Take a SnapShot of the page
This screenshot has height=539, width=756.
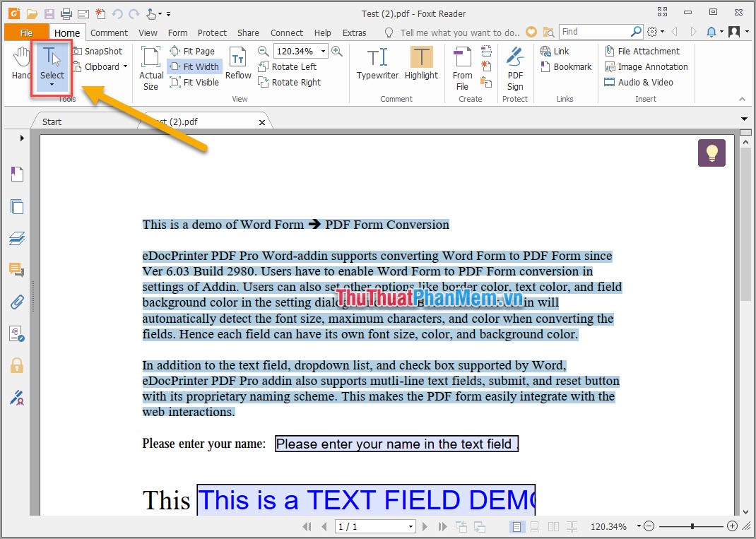pyautogui.click(x=99, y=51)
